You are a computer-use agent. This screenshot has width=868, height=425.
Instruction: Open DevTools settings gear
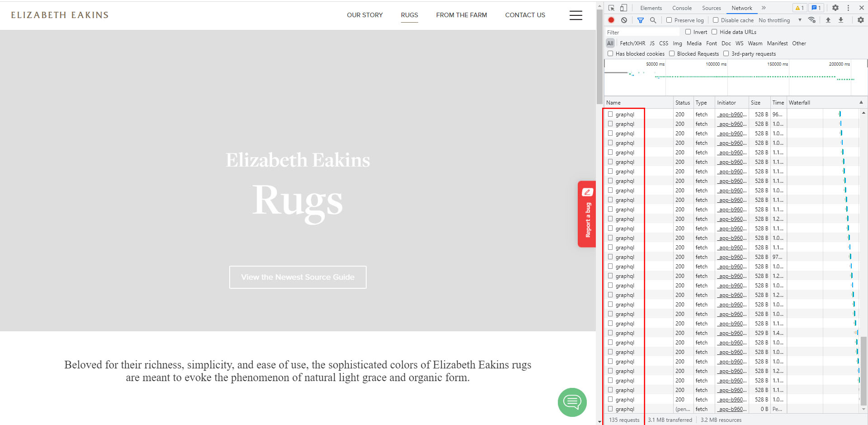coord(835,8)
